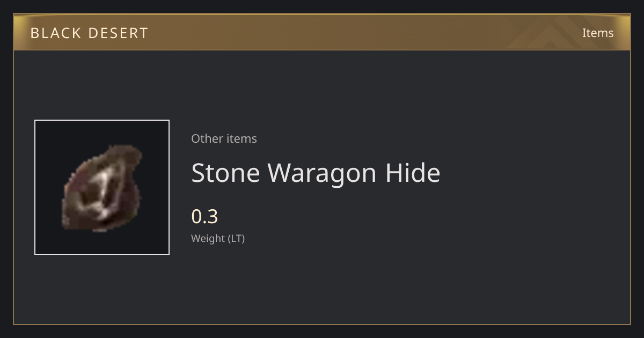Click the Weight (LT) label
The width and height of the screenshot is (644, 338).
point(218,238)
